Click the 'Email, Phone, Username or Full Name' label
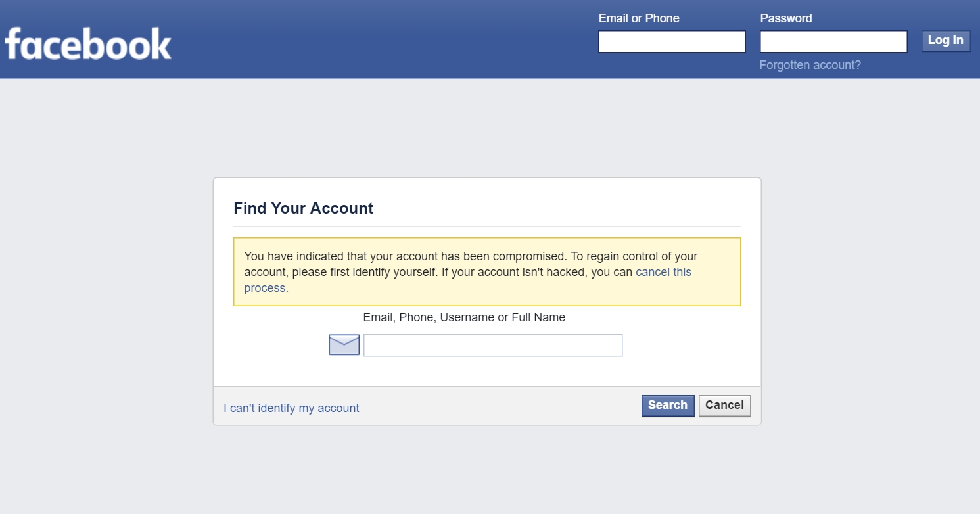The height and width of the screenshot is (514, 980). [x=464, y=317]
